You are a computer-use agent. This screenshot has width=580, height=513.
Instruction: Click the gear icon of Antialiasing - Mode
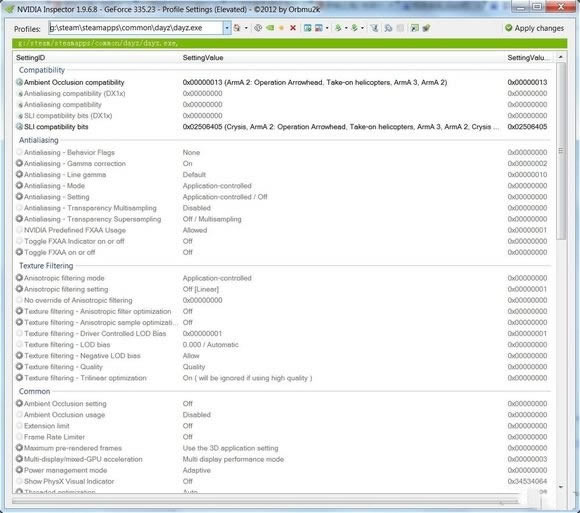[19, 185]
